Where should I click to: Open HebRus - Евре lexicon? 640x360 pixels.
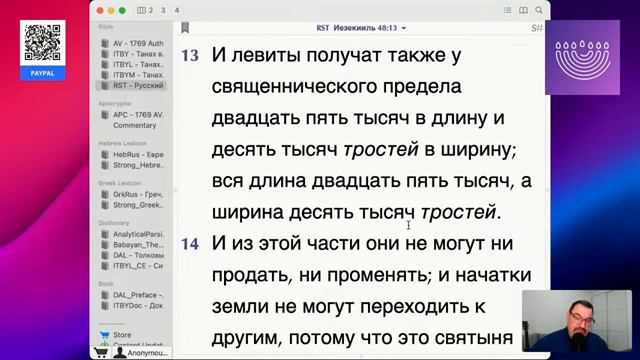tap(133, 155)
